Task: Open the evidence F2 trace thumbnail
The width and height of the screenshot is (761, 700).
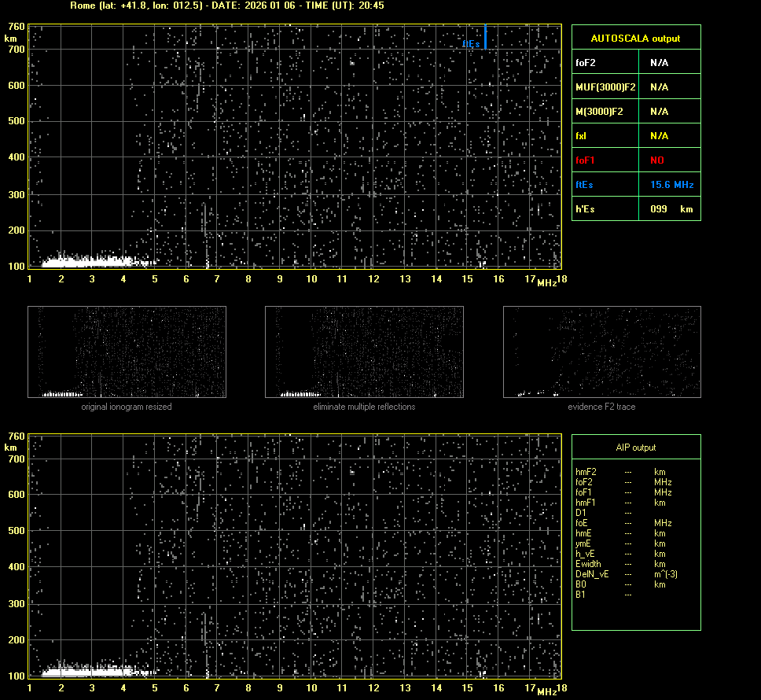Action: pyautogui.click(x=601, y=352)
